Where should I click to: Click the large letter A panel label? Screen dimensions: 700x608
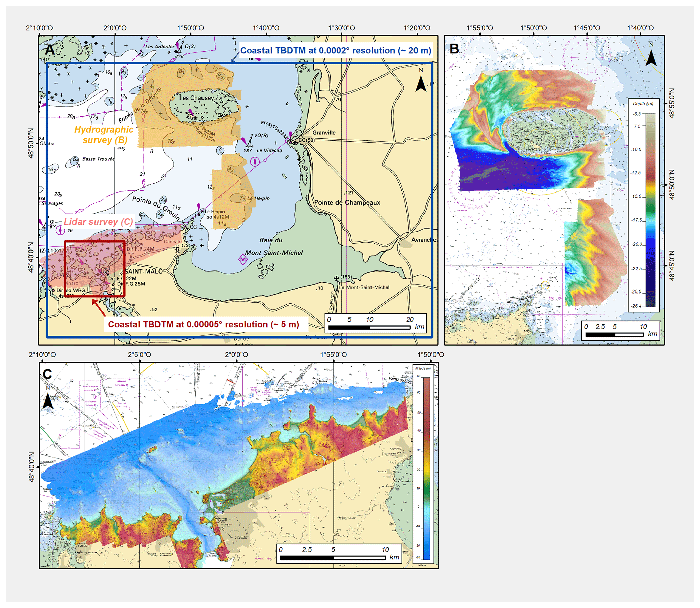tap(50, 50)
